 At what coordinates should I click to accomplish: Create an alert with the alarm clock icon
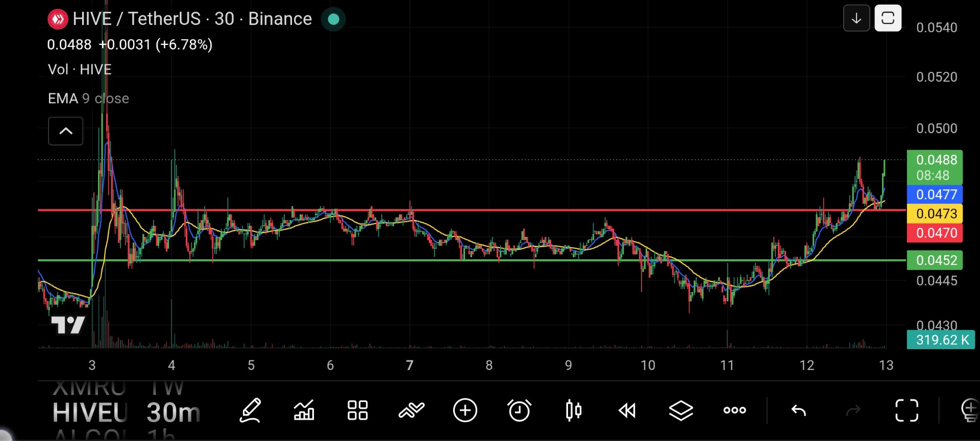[519, 410]
